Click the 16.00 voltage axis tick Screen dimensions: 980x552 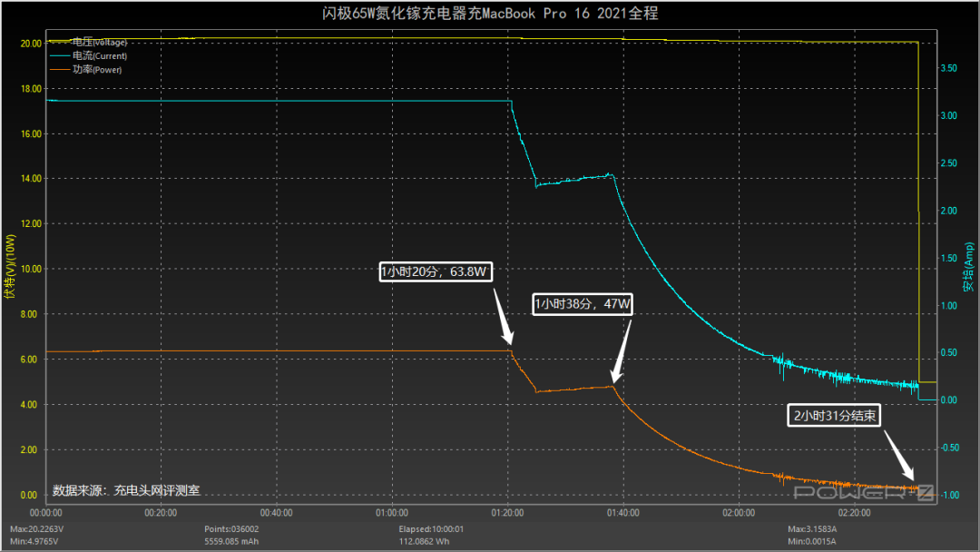tap(31, 133)
